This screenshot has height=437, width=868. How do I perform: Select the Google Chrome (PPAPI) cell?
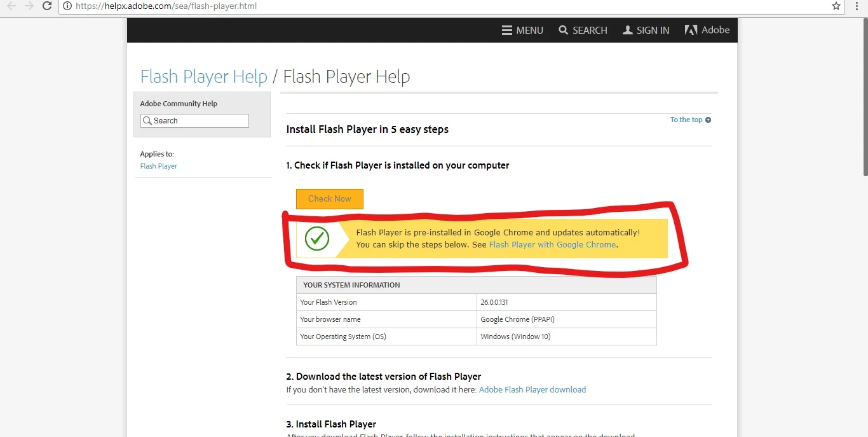tap(566, 319)
